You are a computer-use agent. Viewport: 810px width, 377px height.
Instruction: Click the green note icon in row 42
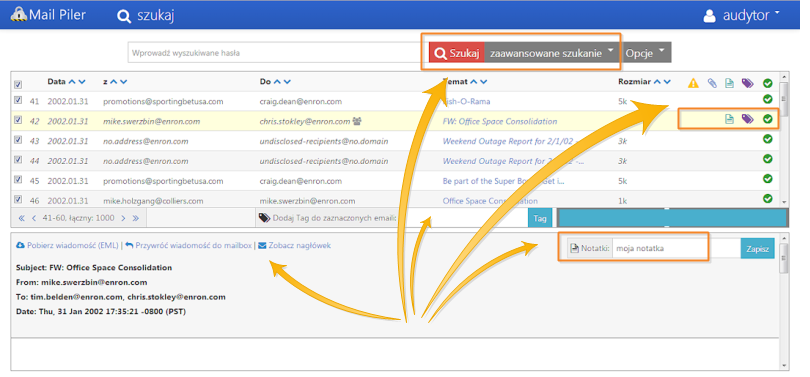pyautogui.click(x=729, y=119)
